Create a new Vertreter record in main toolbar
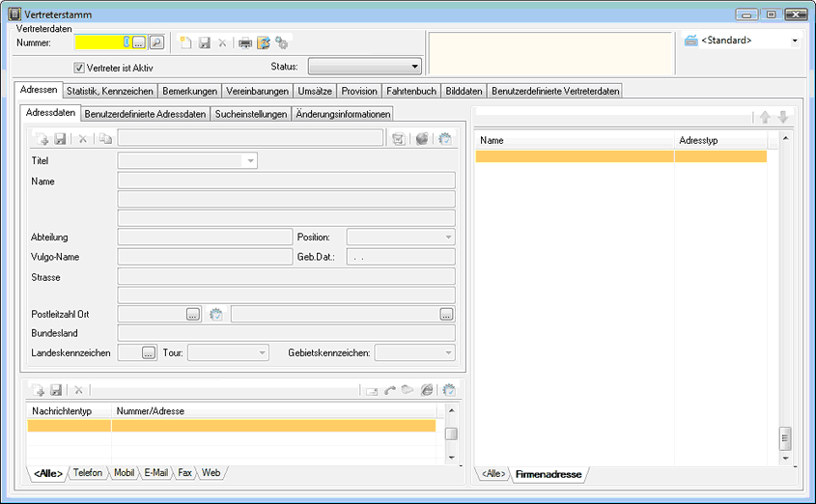Screen dimensions: 816x504 [x=185, y=42]
